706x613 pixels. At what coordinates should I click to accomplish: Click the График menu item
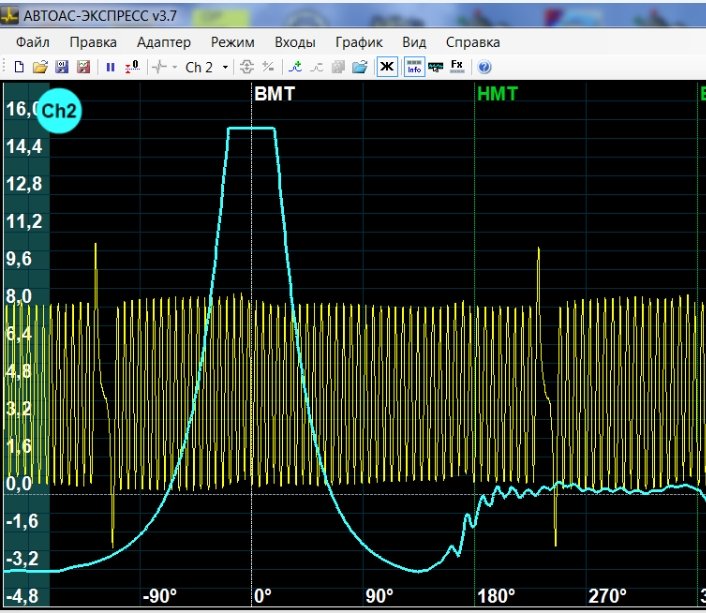coord(359,42)
